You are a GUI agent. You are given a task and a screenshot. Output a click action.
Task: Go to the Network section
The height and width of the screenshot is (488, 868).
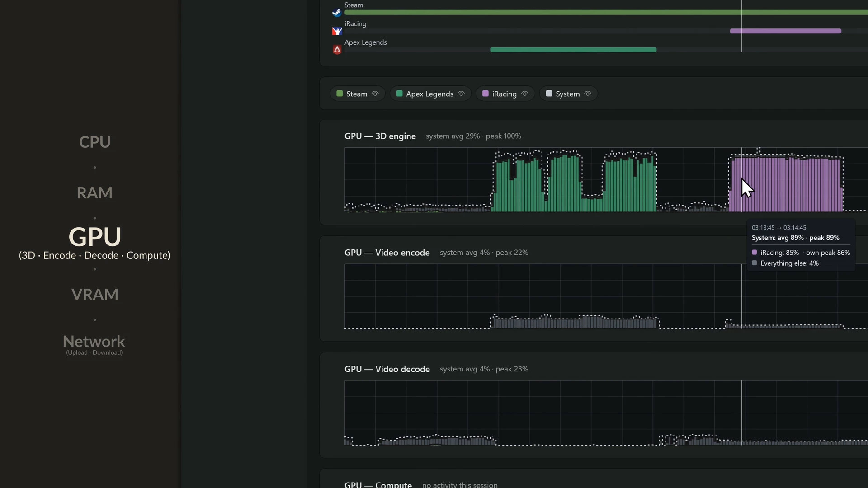pyautogui.click(x=94, y=341)
